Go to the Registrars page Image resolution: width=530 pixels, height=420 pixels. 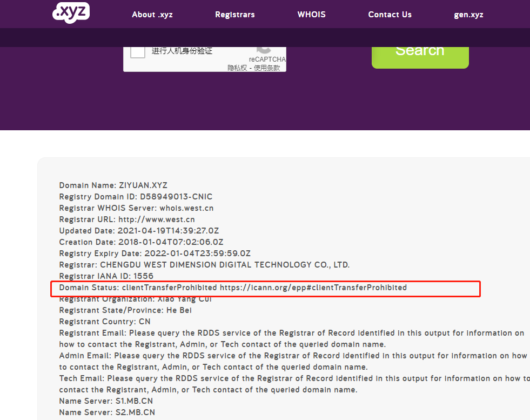(x=234, y=15)
